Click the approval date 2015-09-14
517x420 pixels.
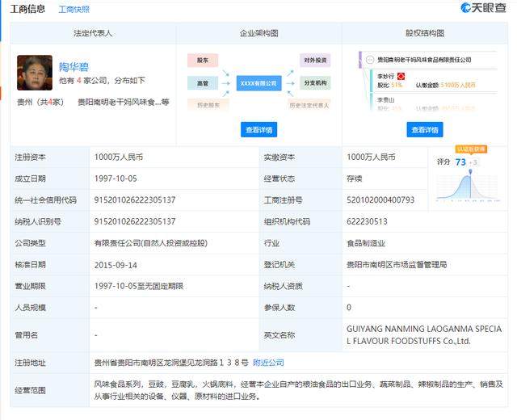pos(116,265)
